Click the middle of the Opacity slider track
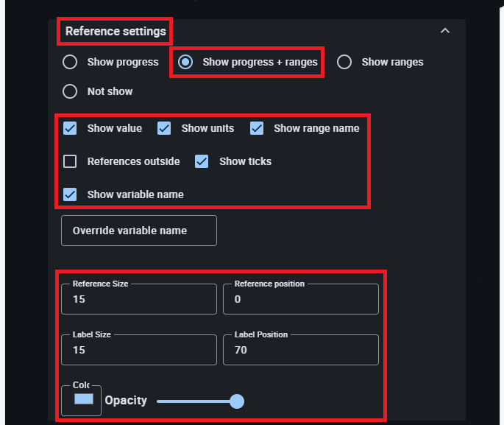 point(197,401)
